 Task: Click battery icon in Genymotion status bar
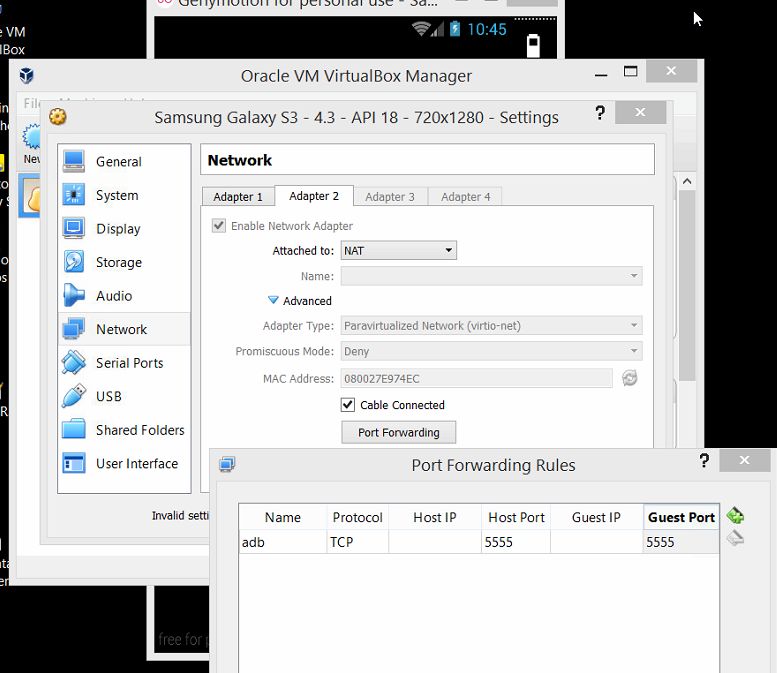click(455, 29)
